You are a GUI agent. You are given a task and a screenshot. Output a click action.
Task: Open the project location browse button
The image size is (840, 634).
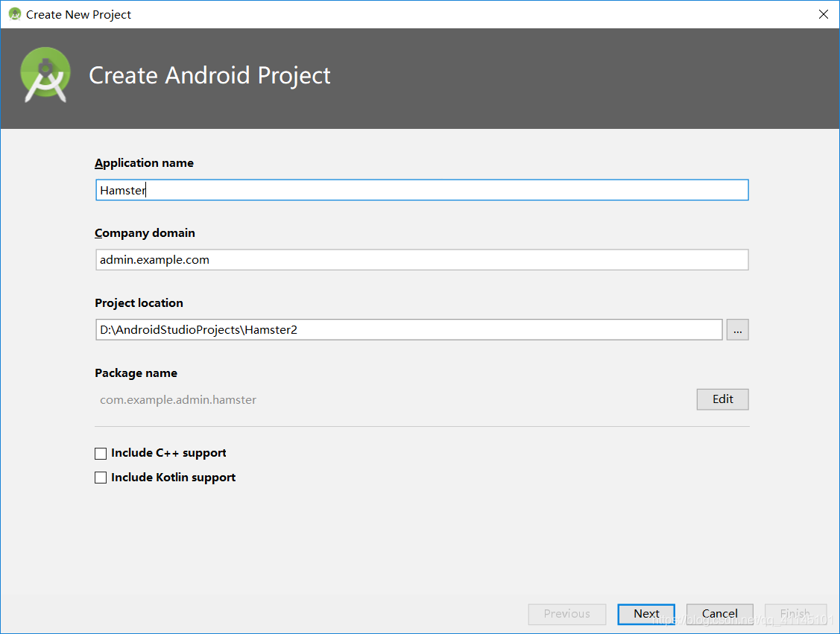(x=738, y=330)
